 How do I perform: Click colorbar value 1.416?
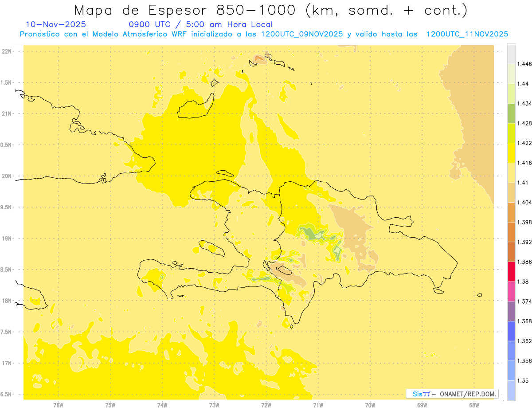click(x=524, y=163)
